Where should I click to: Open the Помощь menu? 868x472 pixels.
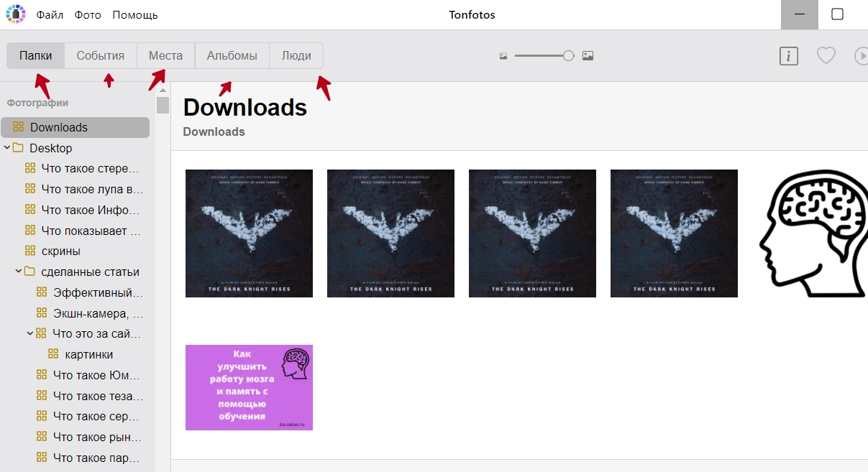point(135,15)
